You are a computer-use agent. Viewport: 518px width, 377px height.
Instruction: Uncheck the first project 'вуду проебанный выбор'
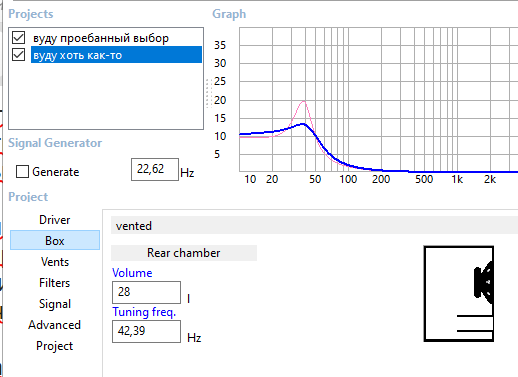(x=18, y=38)
